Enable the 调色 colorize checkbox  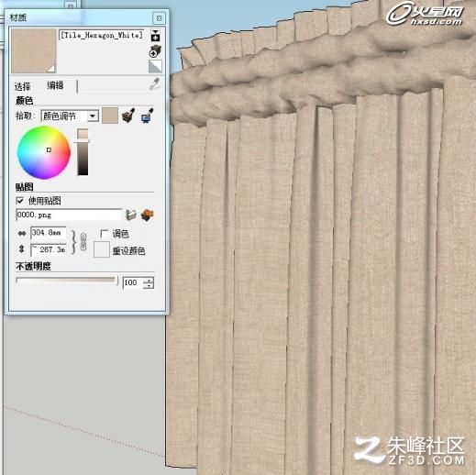(x=104, y=234)
